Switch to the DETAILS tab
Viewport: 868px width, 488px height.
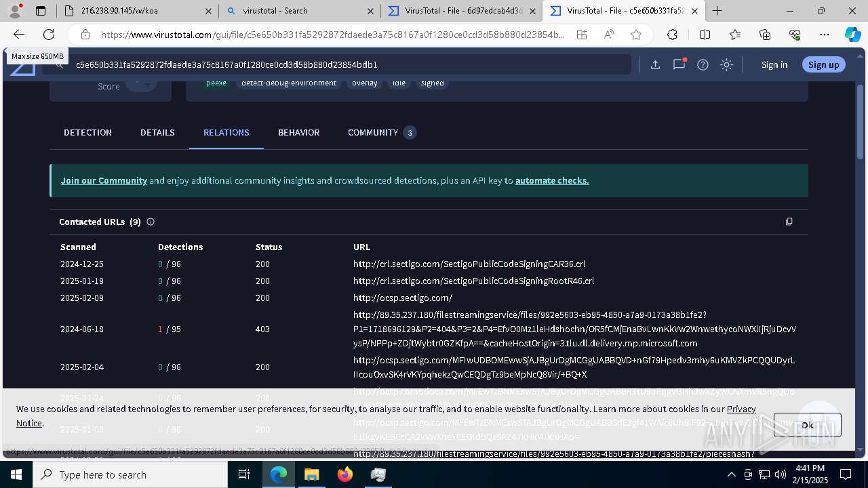point(157,132)
